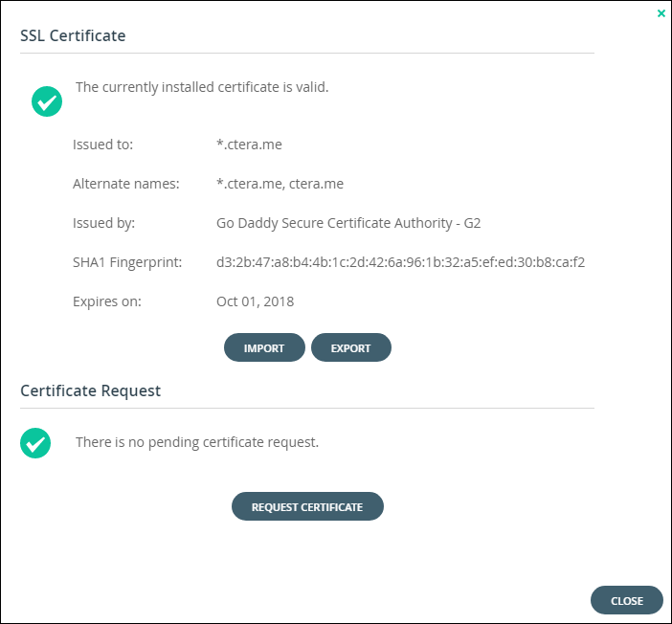Click the 'Alternate names:' label
This screenshot has height=624, width=672.
[x=126, y=184]
